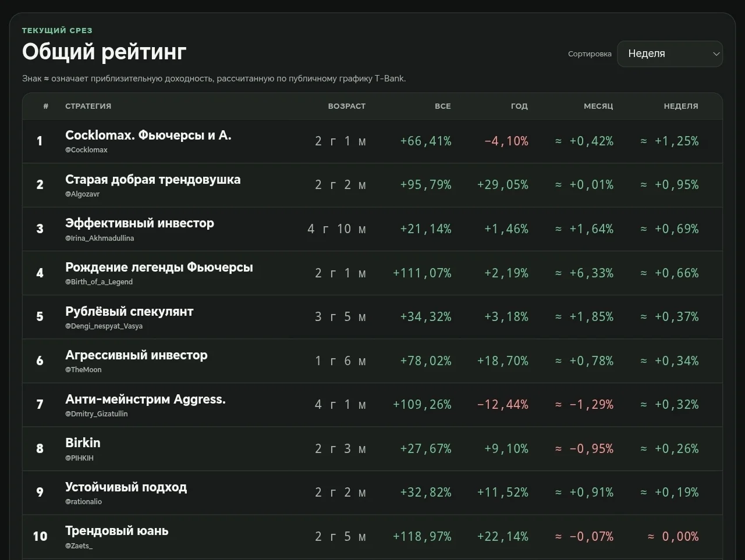This screenshot has width=745, height=560.
Task: Click the НЕДЕЛЯ column header
Action: (681, 106)
